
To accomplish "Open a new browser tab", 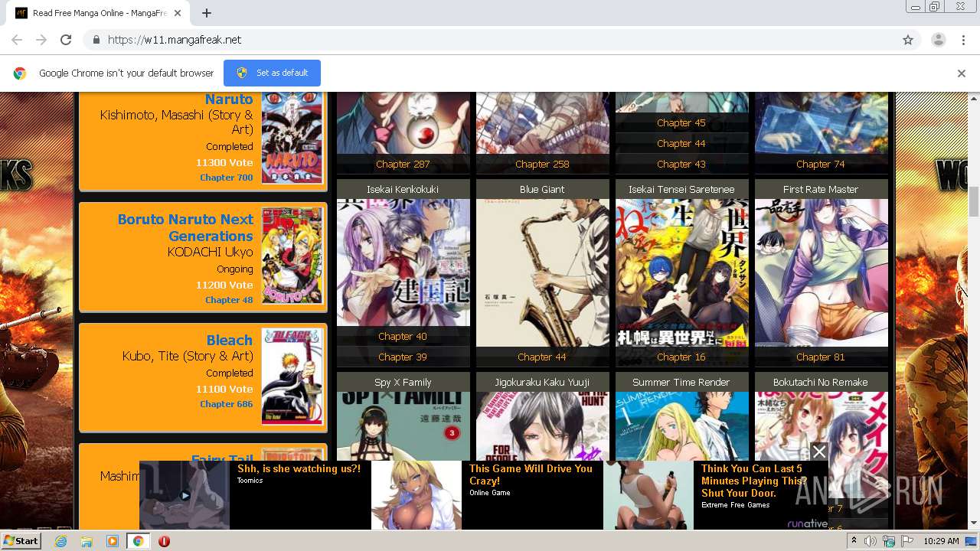I will point(207,13).
